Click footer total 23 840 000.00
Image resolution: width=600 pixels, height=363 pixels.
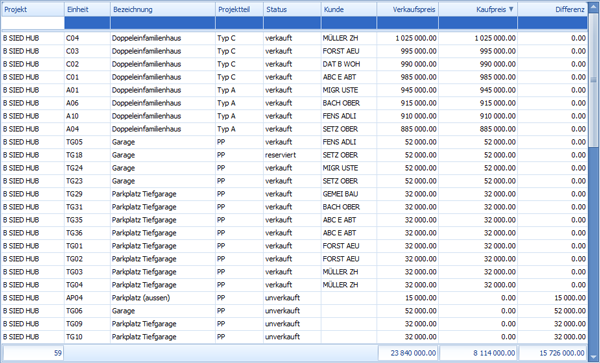pos(408,353)
